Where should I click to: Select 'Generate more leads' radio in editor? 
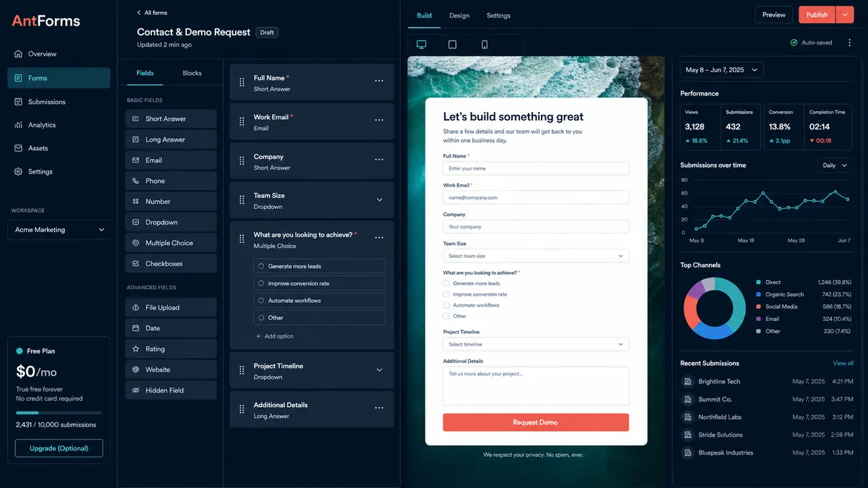click(x=261, y=266)
